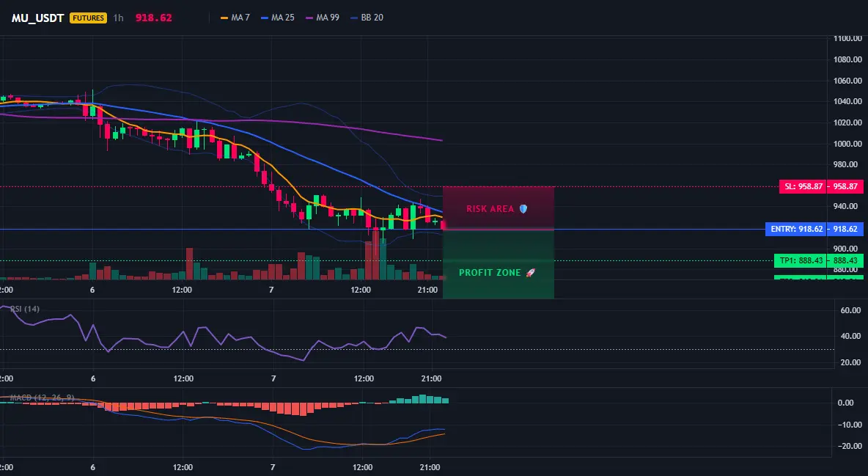The height and width of the screenshot is (476, 868).
Task: Click 40.00 on the RSI axis
Action: 851,336
